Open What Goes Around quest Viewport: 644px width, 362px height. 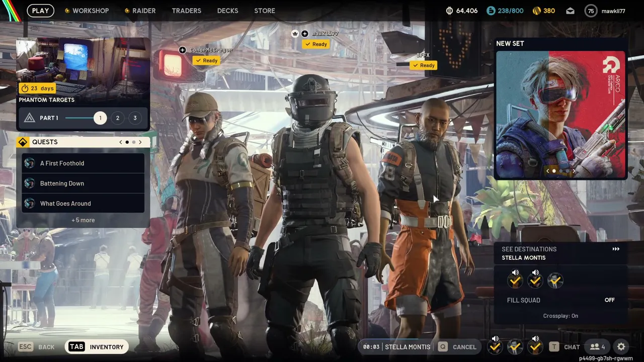83,204
